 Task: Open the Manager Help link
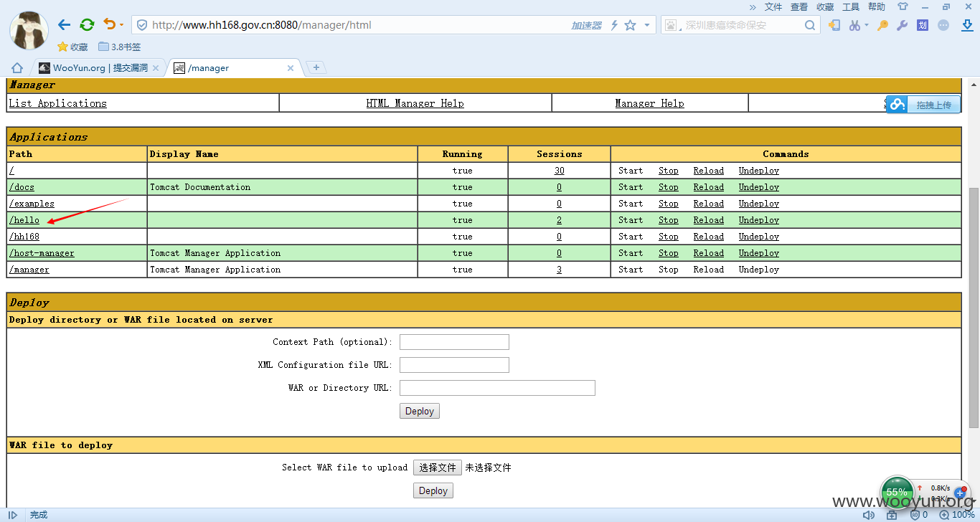(x=649, y=103)
